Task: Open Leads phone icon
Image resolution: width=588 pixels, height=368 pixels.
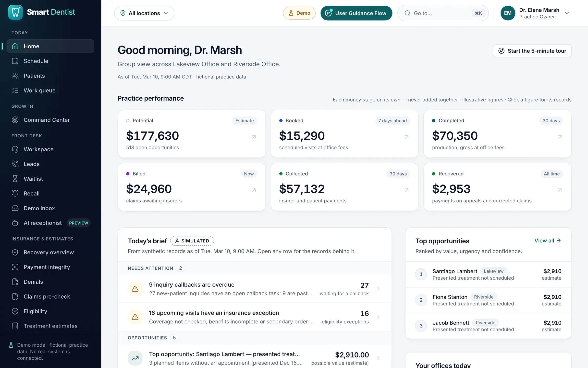Action: (x=15, y=164)
